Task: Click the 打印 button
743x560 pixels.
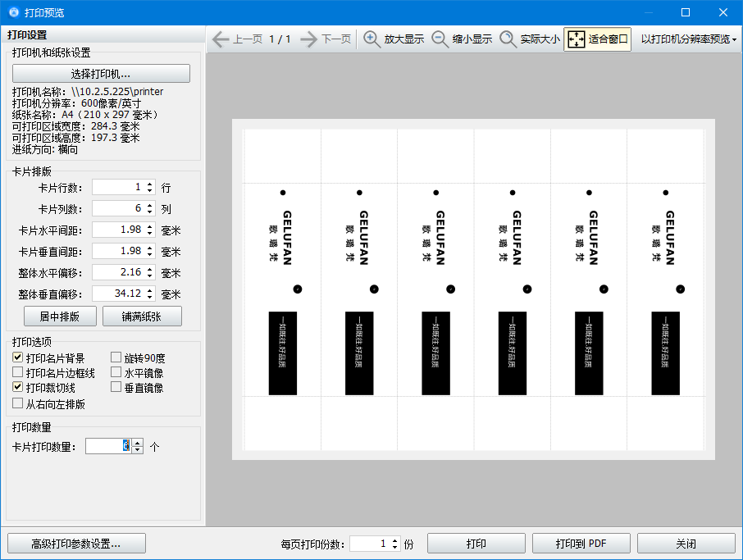Action: (476, 544)
